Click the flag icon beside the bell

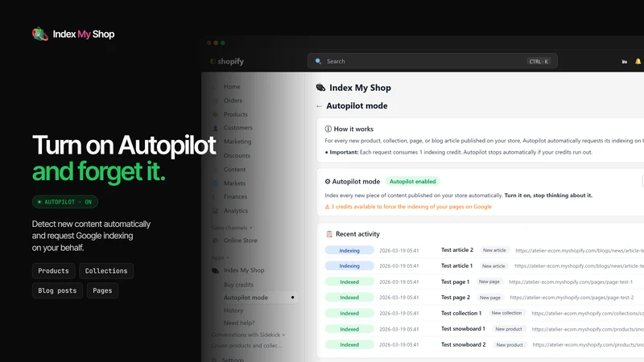click(625, 62)
